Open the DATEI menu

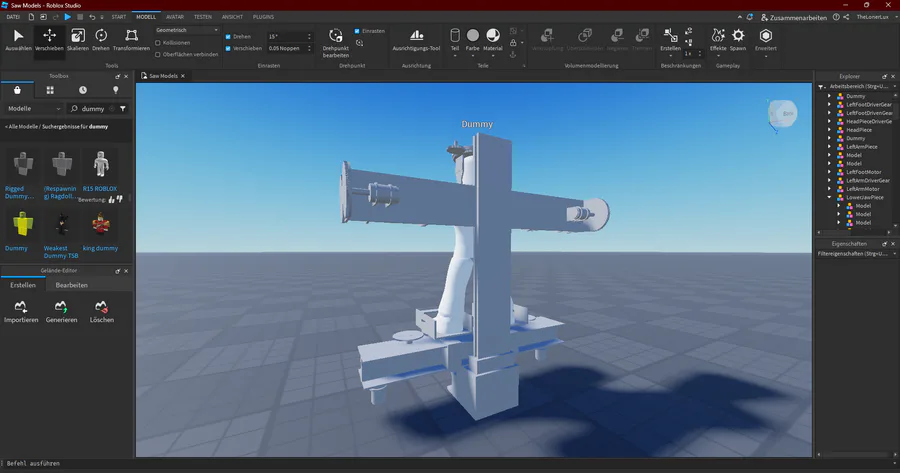(13, 17)
